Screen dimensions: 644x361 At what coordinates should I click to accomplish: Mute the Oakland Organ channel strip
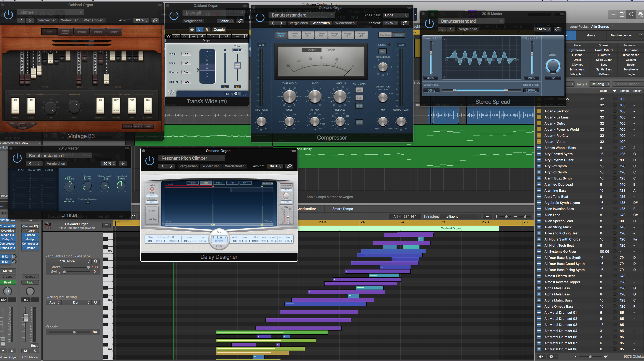pyautogui.click(x=3, y=351)
